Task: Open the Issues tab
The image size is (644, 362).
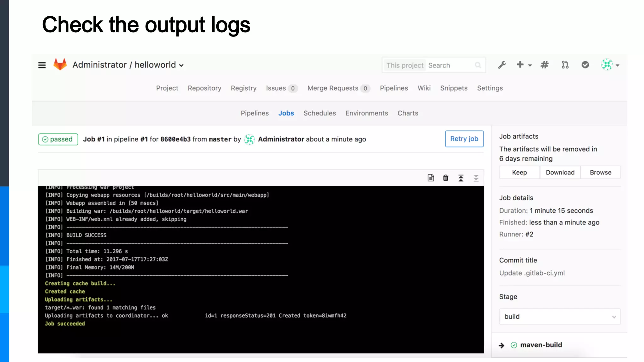Action: [281, 88]
